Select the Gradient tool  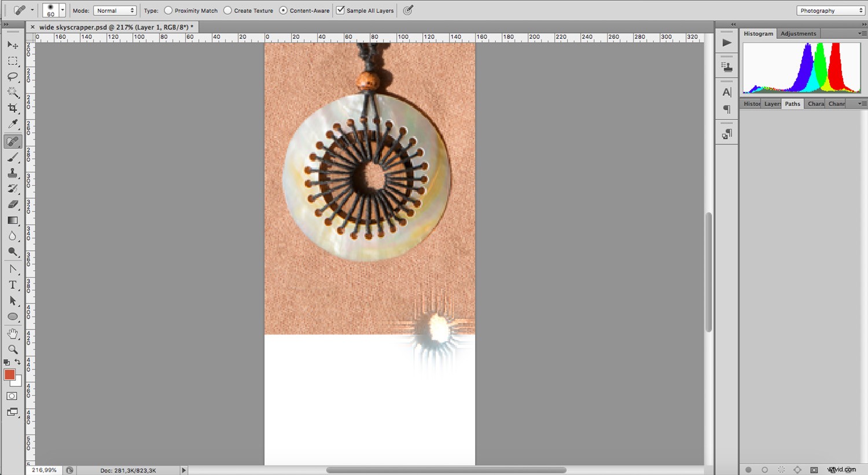[x=13, y=220]
